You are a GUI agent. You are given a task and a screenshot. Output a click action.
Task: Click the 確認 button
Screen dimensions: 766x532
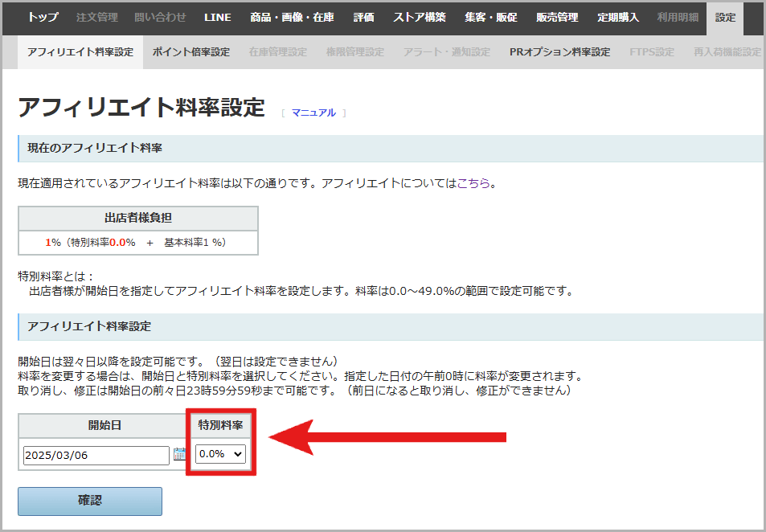[x=90, y=501]
